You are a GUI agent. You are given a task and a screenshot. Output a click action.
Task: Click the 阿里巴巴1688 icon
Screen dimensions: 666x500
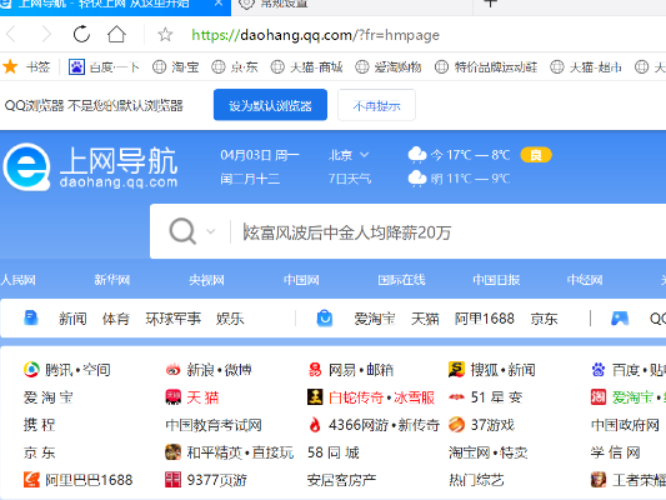31,480
